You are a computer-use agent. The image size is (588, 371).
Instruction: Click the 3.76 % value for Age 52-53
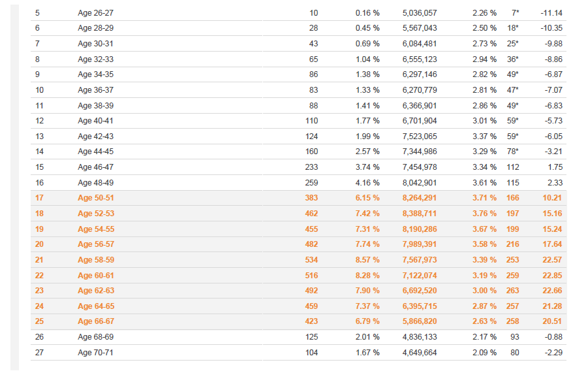484,214
